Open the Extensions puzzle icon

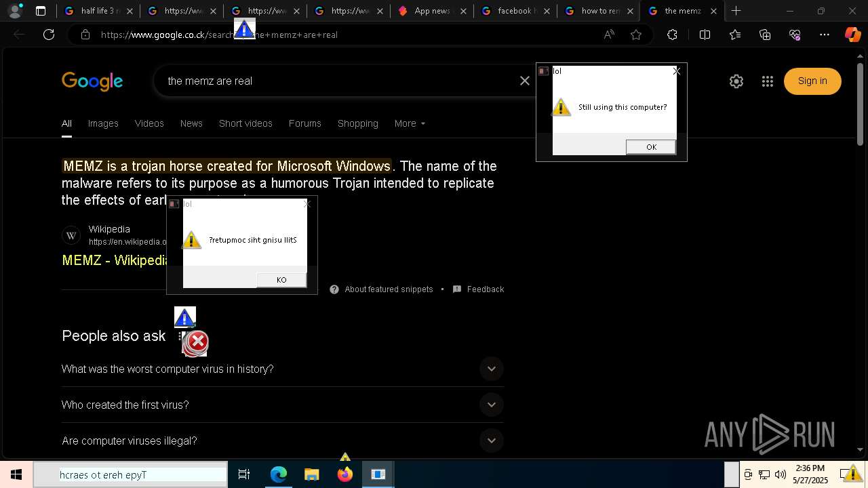click(x=672, y=35)
